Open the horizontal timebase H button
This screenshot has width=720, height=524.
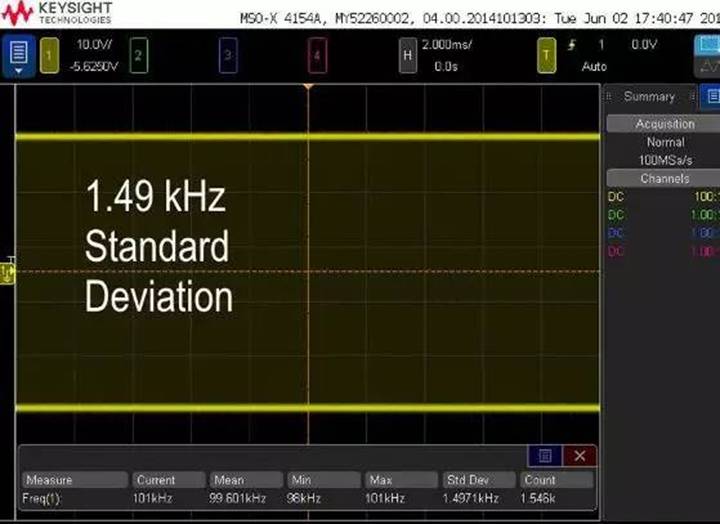407,56
